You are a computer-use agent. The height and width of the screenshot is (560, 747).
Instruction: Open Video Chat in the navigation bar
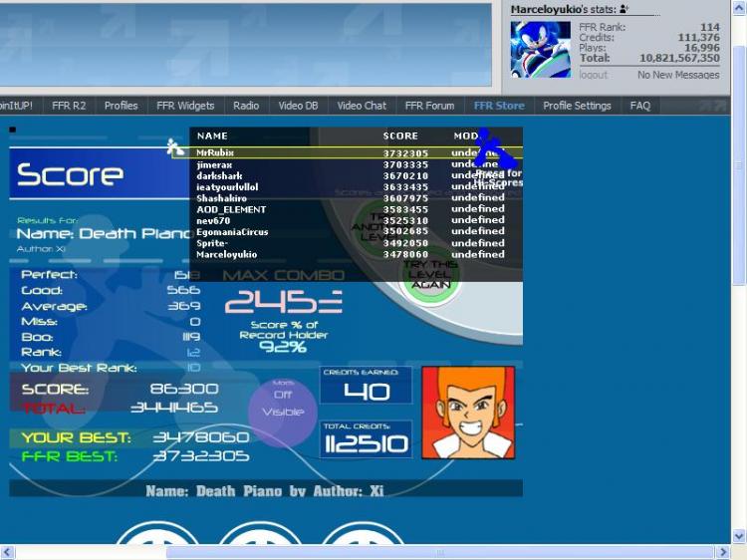pos(362,106)
